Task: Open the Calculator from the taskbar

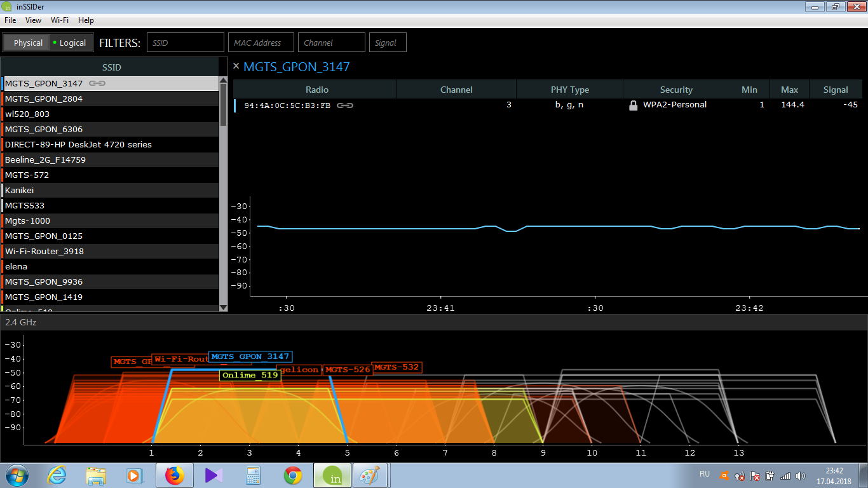Action: pos(253,475)
